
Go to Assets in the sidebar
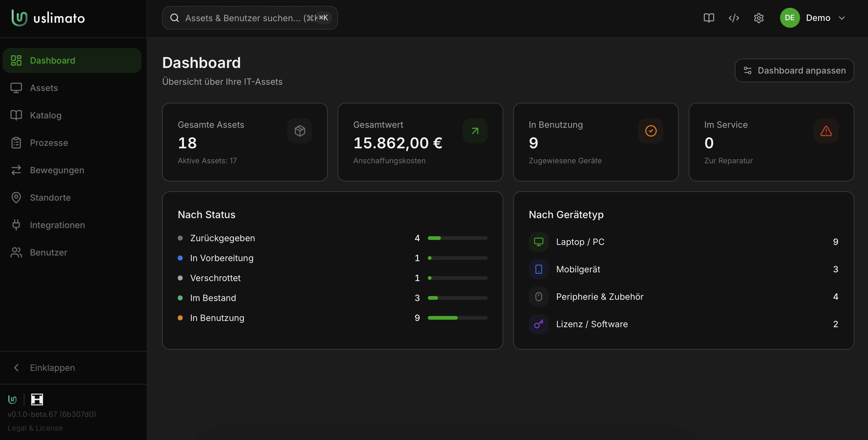coord(72,88)
